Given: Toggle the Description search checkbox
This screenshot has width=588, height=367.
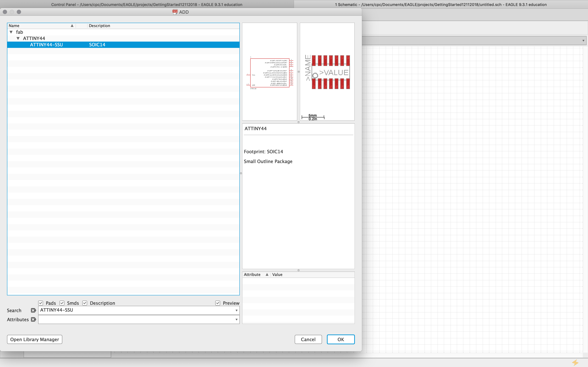Looking at the screenshot, I should [85, 303].
